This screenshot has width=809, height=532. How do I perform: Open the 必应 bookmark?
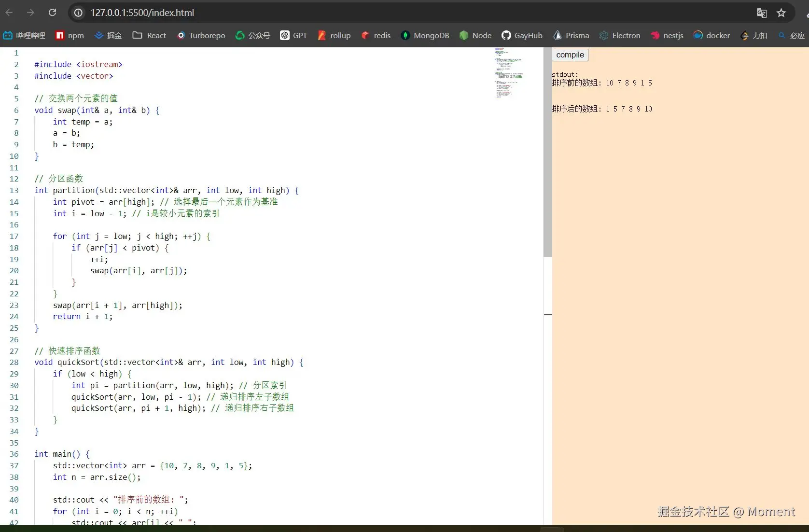click(792, 35)
